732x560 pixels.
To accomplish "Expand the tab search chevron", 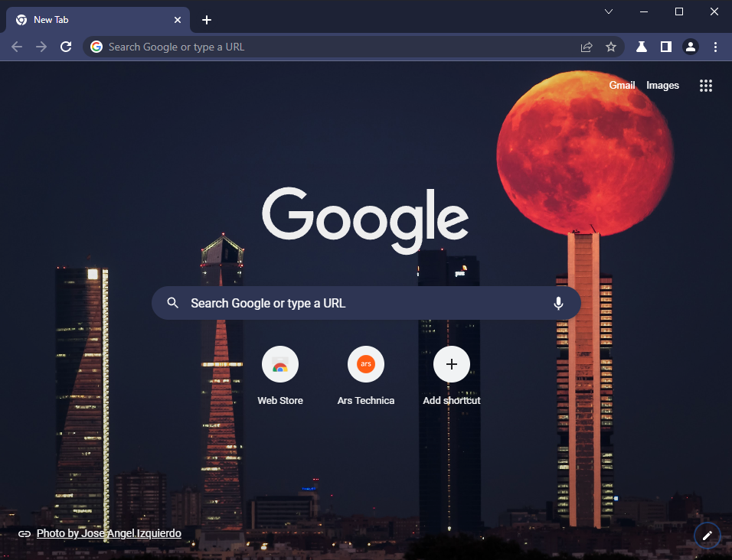I will point(609,11).
